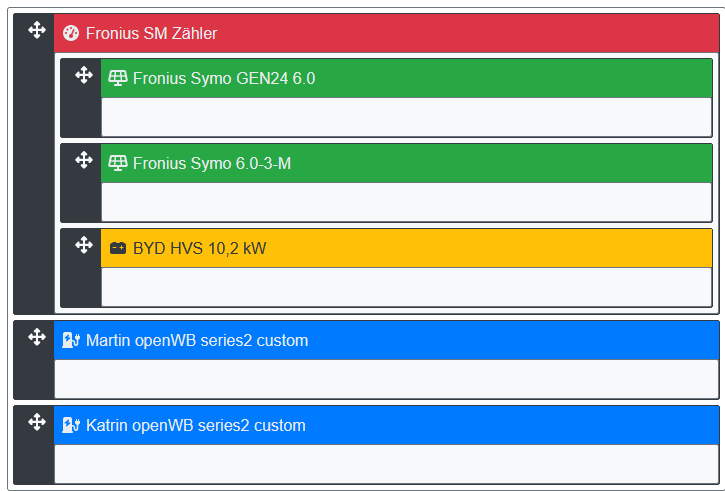Click the battery icon of BYD HVS 10,2 kW
This screenshot has height=491, width=725.
click(x=117, y=248)
